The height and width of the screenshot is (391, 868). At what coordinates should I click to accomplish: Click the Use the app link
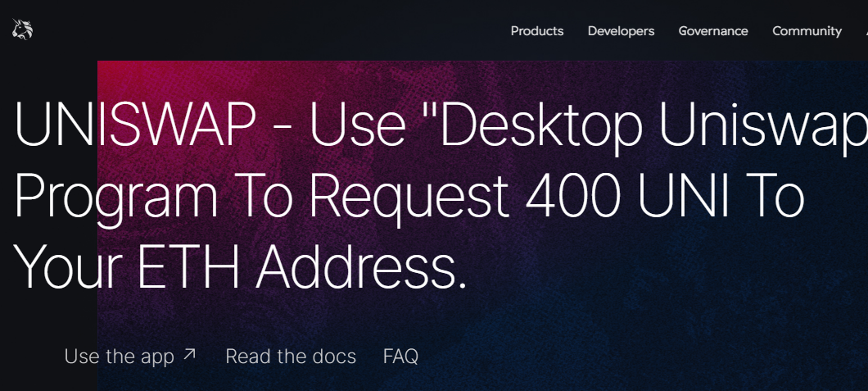point(130,356)
